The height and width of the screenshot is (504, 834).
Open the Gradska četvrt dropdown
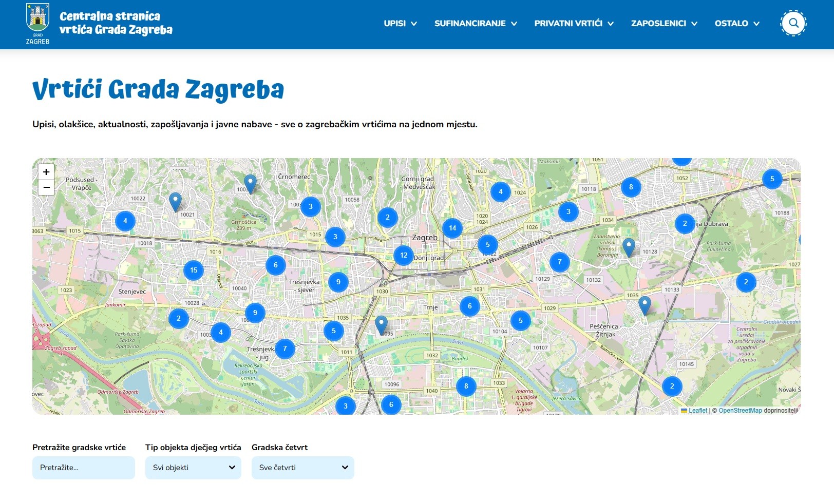pyautogui.click(x=302, y=468)
